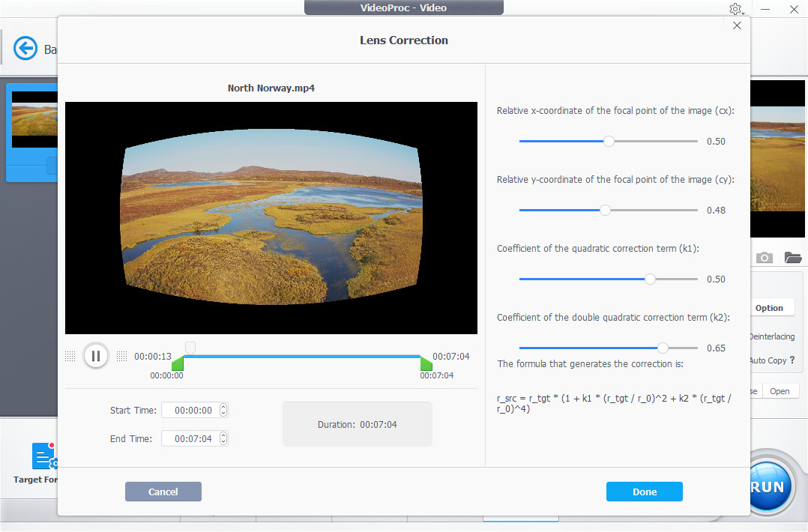Click the Start Time stepper arrows
The width and height of the screenshot is (808, 532).
(x=223, y=410)
